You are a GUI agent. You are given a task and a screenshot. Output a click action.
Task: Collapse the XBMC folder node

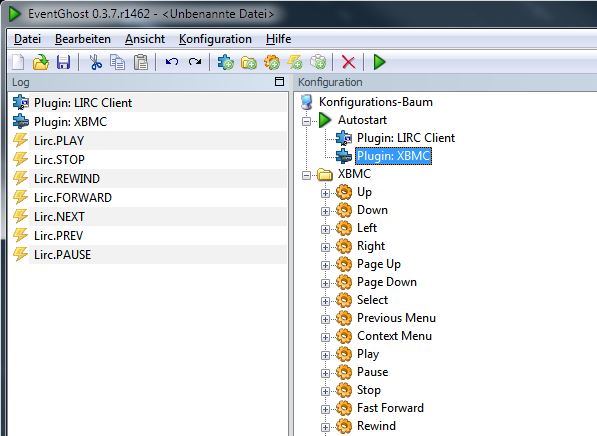tap(306, 176)
